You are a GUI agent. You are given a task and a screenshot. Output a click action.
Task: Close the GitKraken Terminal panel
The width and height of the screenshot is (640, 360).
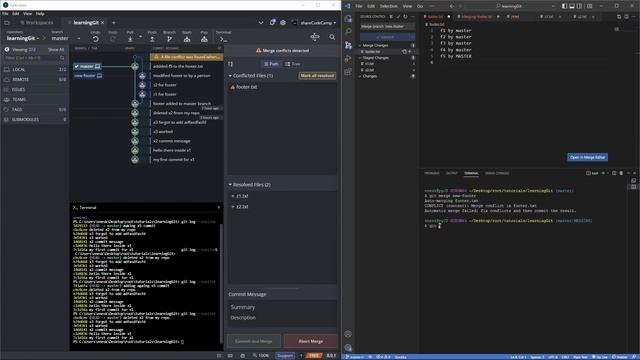click(x=219, y=207)
